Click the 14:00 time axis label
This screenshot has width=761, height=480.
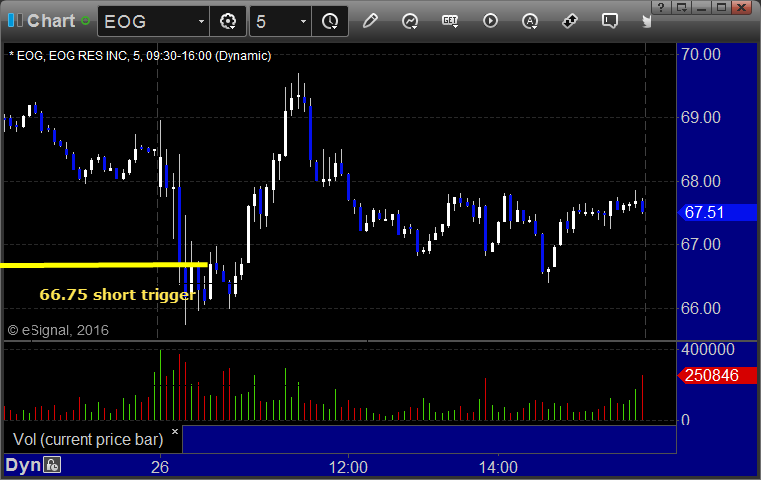[498, 467]
